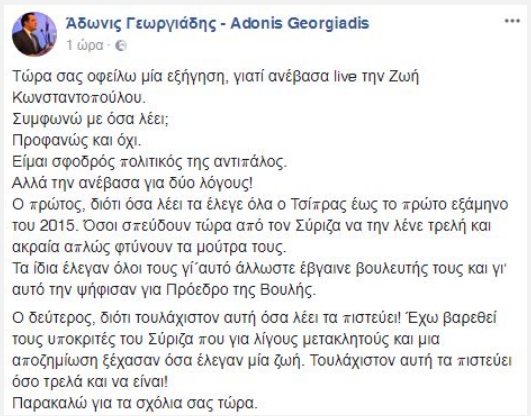531x416 pixels.
Task: Click the line starting 'Τα ίδια έλεγαν όλοι'
Action: (x=259, y=269)
